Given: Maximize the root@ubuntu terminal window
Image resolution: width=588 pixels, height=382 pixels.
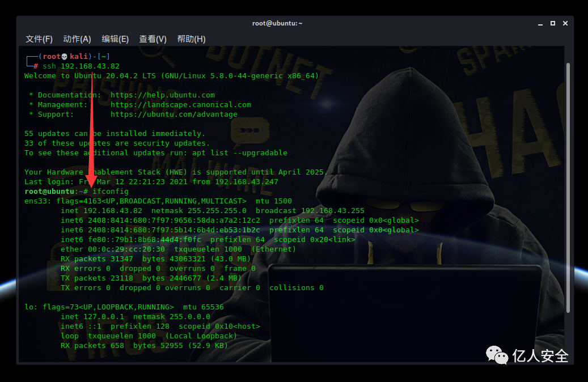Looking at the screenshot, I should click(x=553, y=23).
